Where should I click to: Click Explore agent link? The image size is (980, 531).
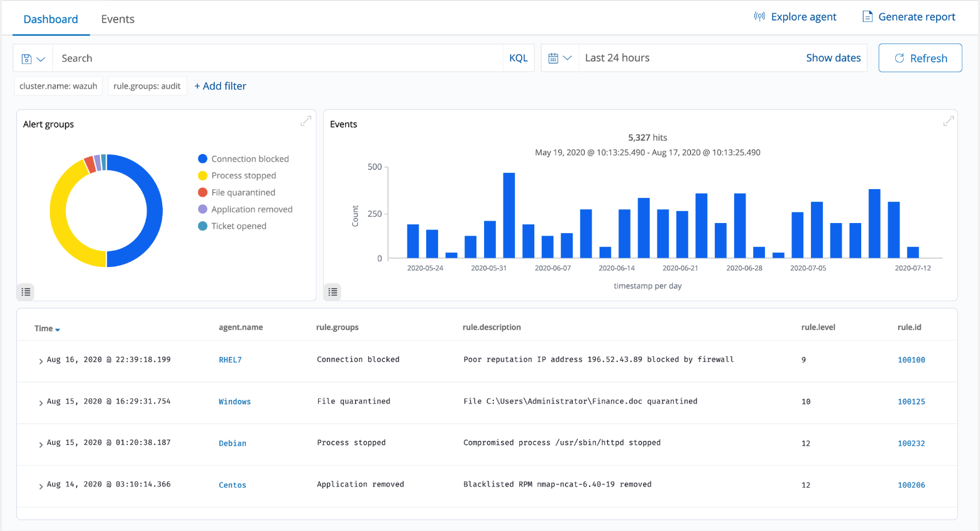point(803,17)
